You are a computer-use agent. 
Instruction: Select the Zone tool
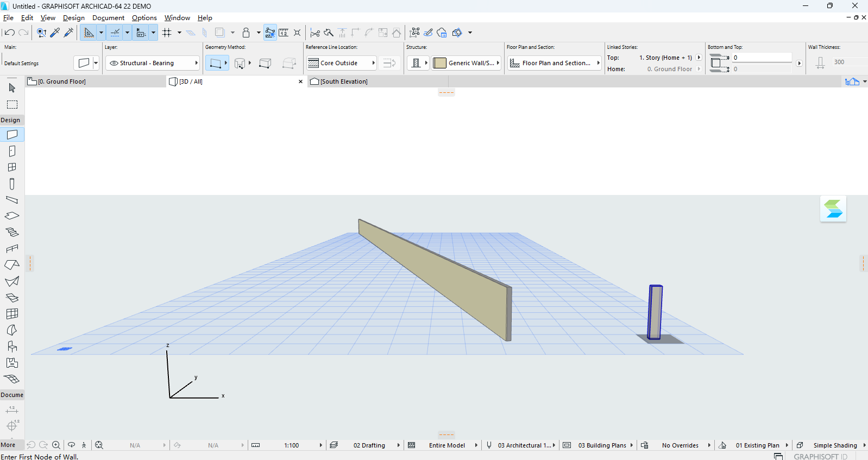click(12, 363)
